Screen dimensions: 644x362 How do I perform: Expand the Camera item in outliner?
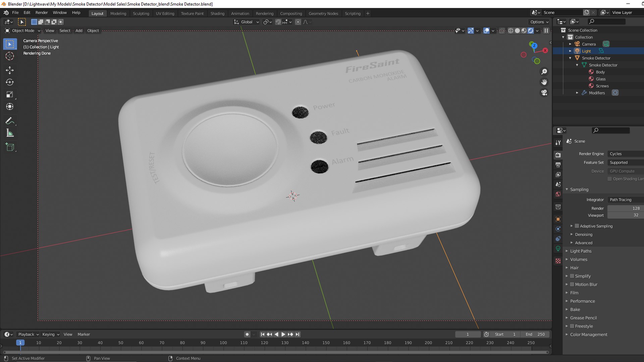point(570,44)
